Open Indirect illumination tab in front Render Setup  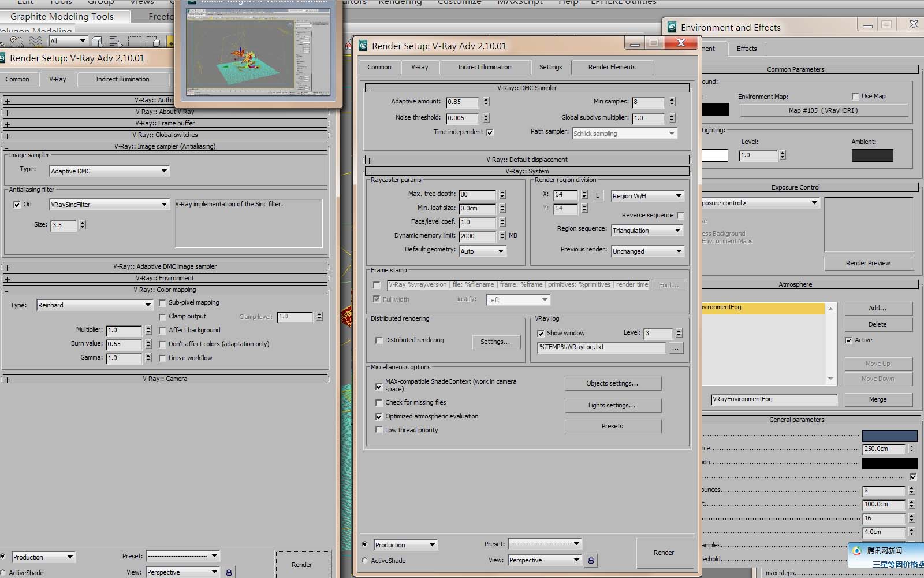(485, 68)
